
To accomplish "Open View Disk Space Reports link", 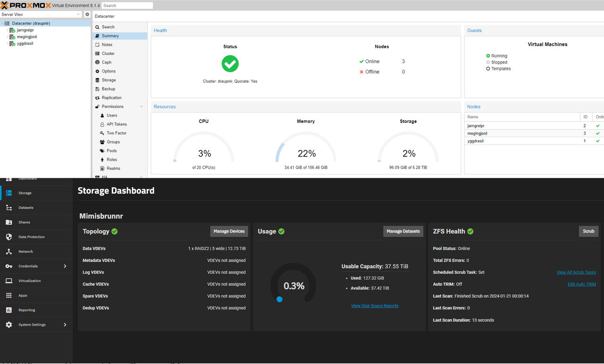I will (x=375, y=306).
